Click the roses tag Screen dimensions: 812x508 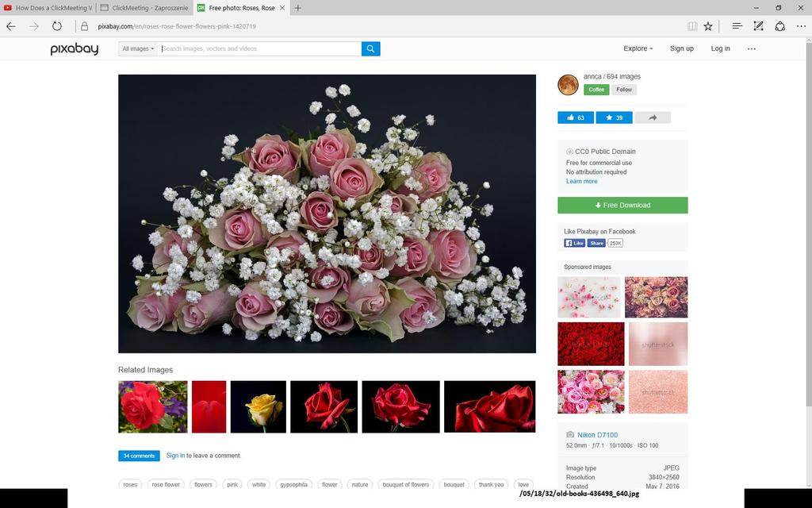131,484
